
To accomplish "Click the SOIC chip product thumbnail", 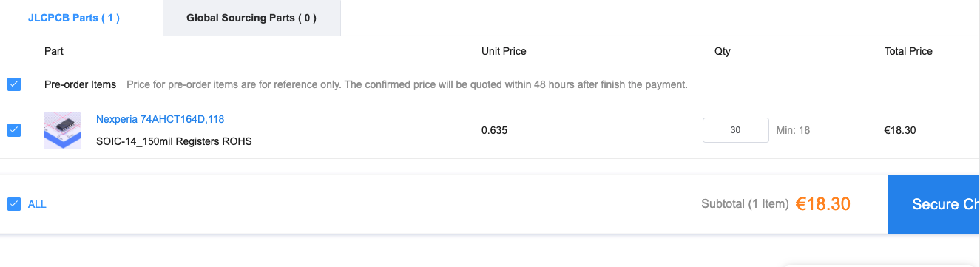I will (x=63, y=130).
